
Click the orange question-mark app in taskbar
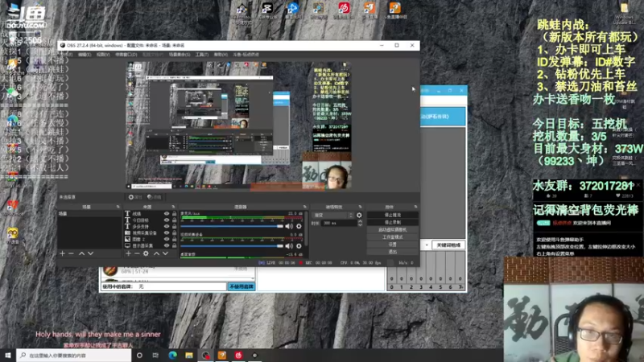tap(222, 356)
